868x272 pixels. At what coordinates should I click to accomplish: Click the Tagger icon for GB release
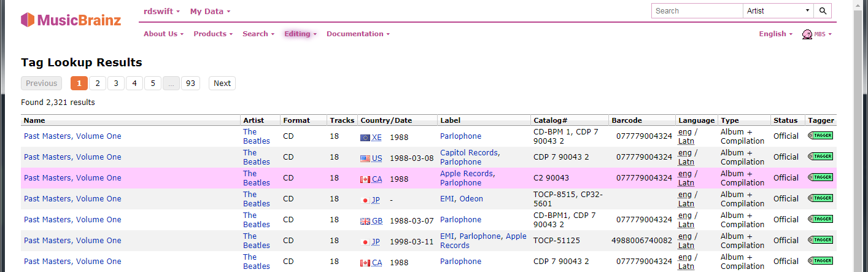click(x=820, y=219)
